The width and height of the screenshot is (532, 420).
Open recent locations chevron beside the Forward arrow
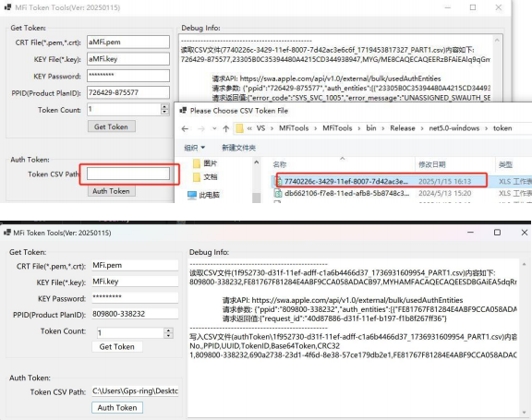(214, 129)
